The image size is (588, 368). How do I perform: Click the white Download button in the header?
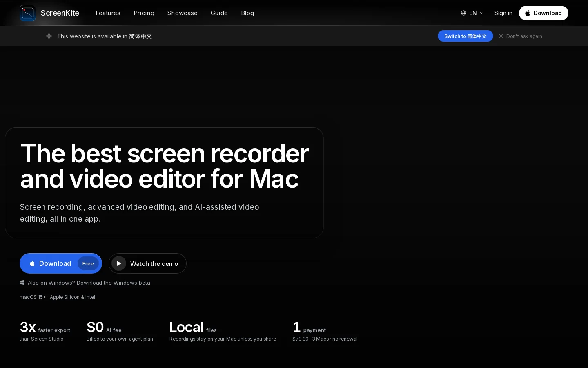pos(543,13)
